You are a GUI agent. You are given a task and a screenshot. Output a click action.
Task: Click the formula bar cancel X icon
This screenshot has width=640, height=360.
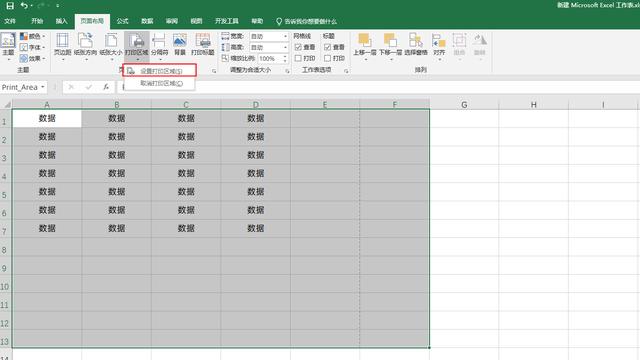(71, 87)
